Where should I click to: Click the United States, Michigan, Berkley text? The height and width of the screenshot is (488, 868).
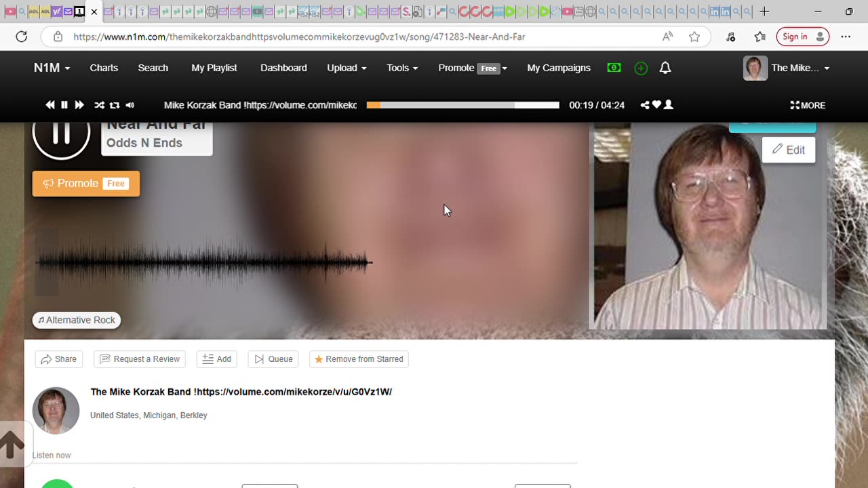(x=149, y=415)
